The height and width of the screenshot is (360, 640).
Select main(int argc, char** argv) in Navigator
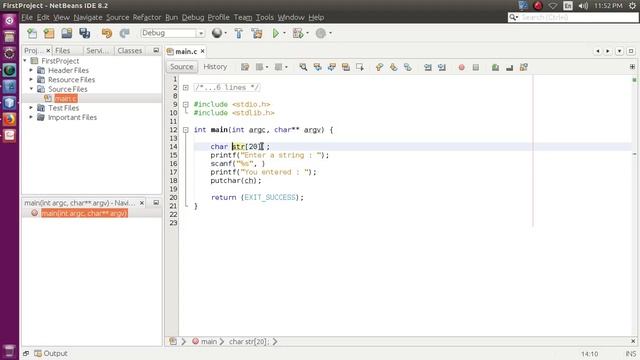click(84, 213)
